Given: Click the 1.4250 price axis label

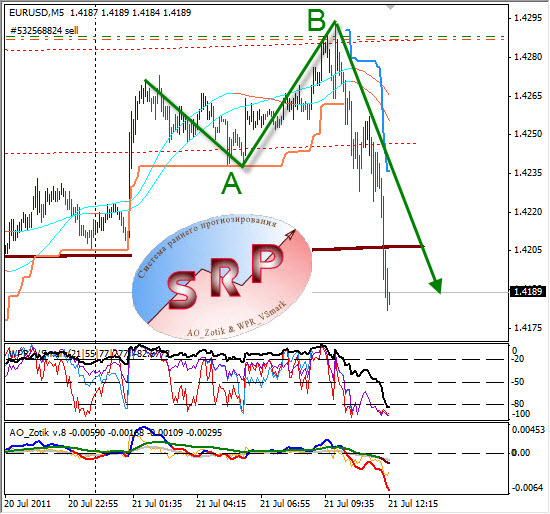Looking at the screenshot, I should [528, 134].
